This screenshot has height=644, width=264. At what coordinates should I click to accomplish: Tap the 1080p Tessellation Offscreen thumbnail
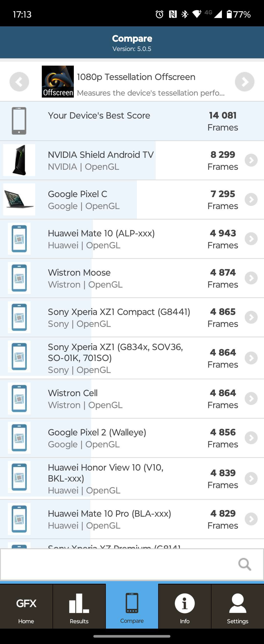pyautogui.click(x=58, y=81)
